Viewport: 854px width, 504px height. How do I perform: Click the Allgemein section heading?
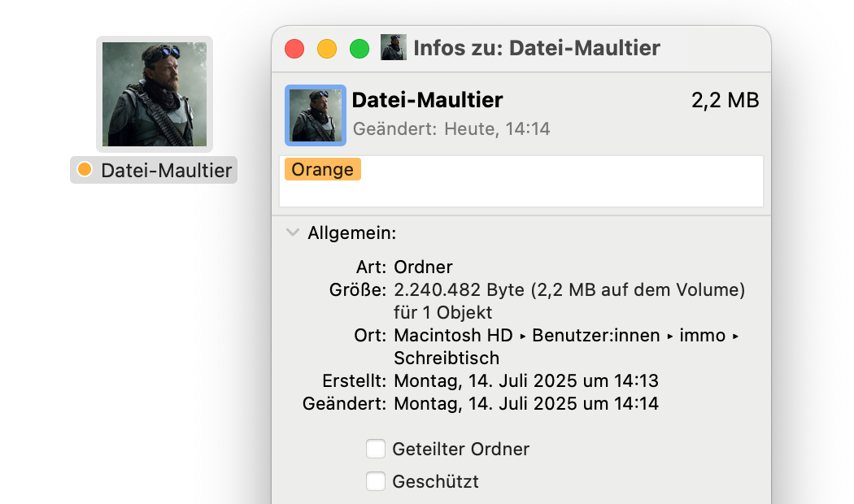point(352,233)
